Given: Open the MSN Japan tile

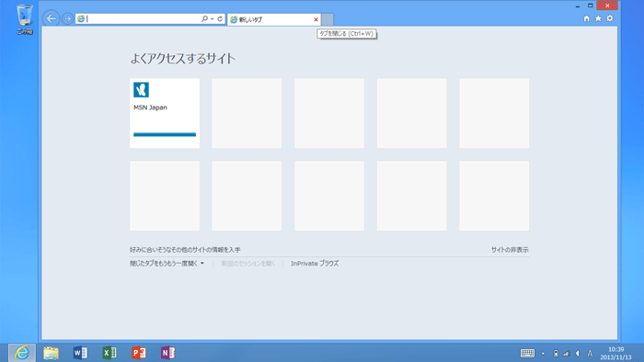Looking at the screenshot, I should click(x=165, y=113).
